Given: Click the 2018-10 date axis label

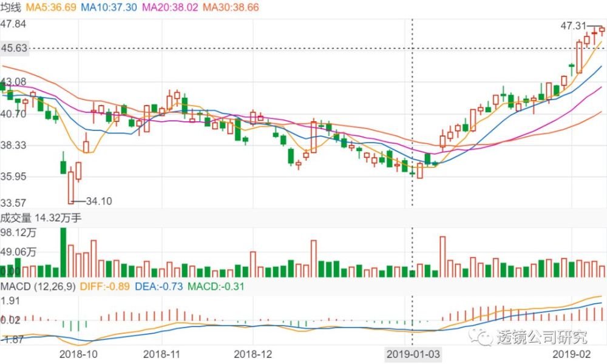Looking at the screenshot, I should tap(78, 354).
